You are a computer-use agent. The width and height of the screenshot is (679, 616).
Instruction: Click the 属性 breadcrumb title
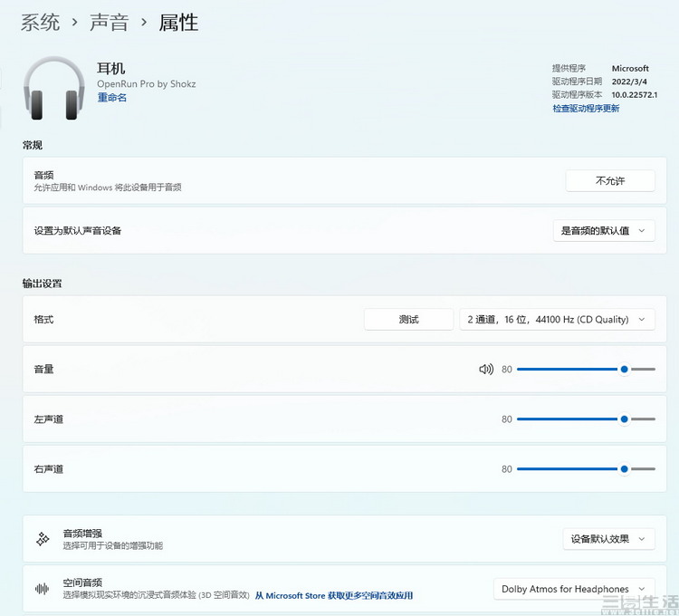178,23
